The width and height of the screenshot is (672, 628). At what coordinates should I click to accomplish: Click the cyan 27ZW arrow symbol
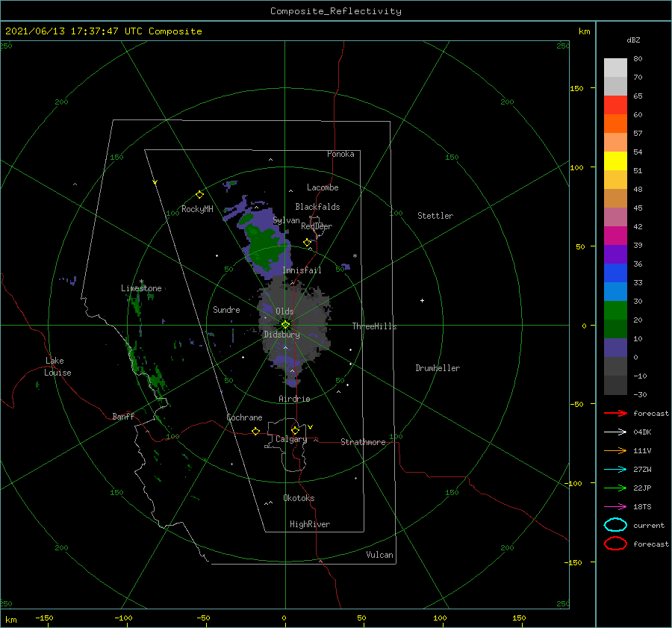615,470
